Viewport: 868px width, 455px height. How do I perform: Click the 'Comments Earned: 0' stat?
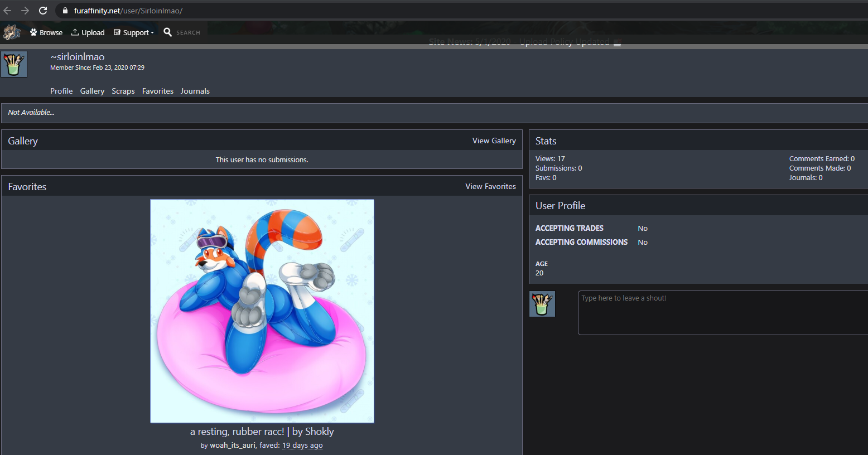click(822, 159)
